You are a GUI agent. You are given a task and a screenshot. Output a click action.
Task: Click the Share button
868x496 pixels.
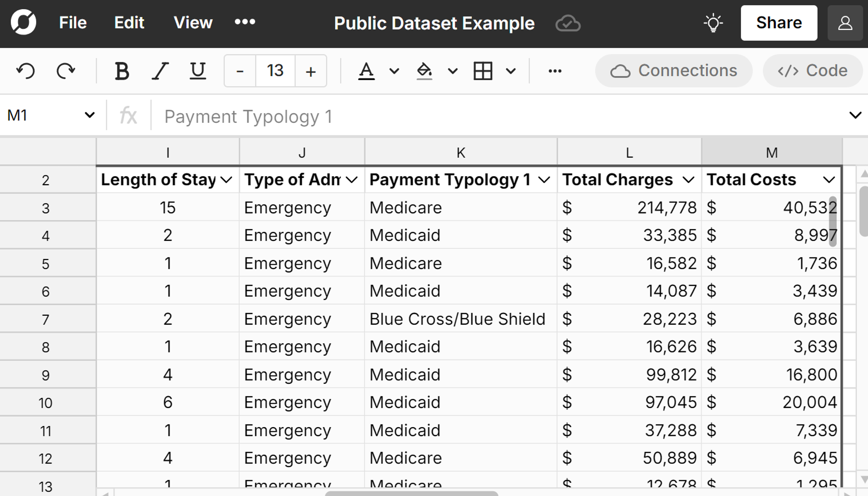pos(779,23)
